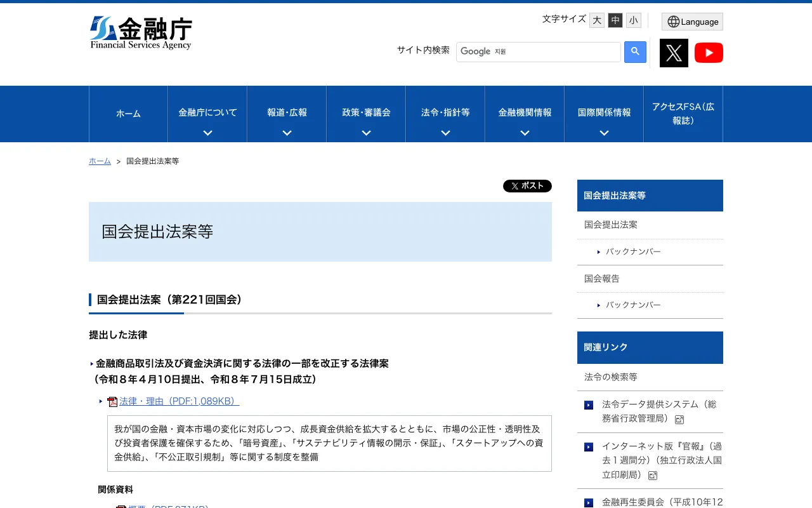Open バックナンバー under 国会報告
This screenshot has width=812, height=508.
pos(633,305)
